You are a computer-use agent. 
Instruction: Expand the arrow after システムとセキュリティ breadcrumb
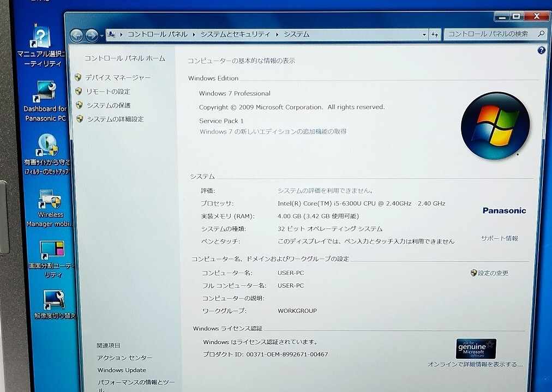tap(277, 34)
